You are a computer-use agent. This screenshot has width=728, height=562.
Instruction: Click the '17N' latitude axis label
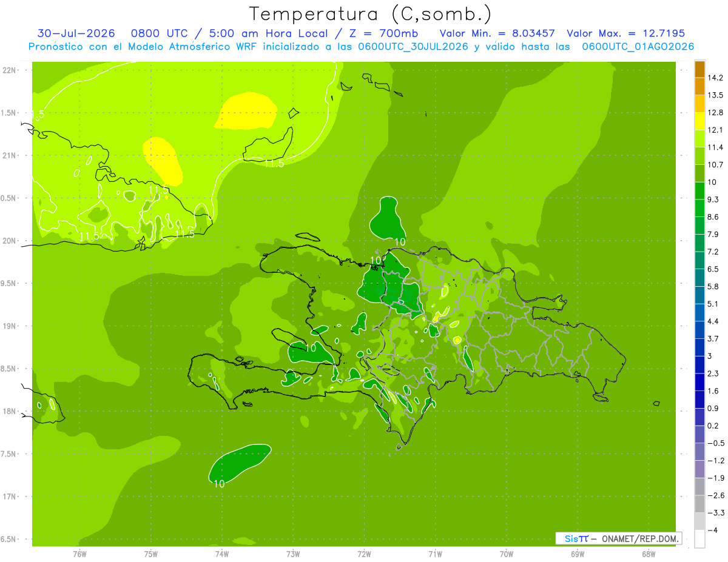point(10,497)
